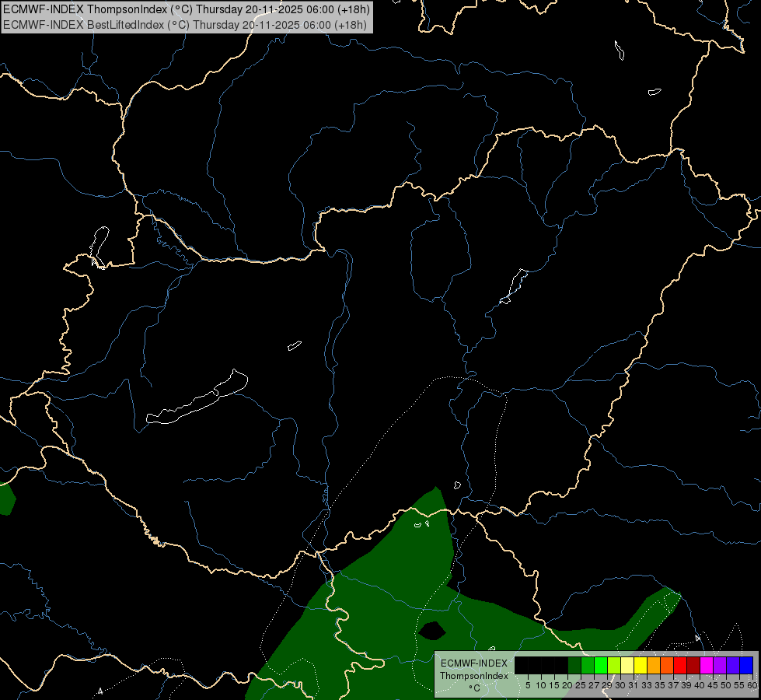Click the legend tick value '5'
This screenshot has width=761, height=700.
(x=528, y=685)
